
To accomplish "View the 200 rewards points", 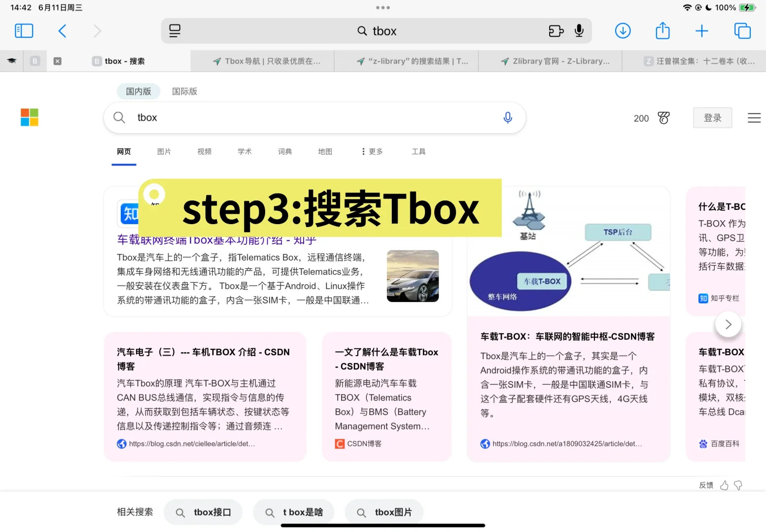I will click(x=641, y=118).
